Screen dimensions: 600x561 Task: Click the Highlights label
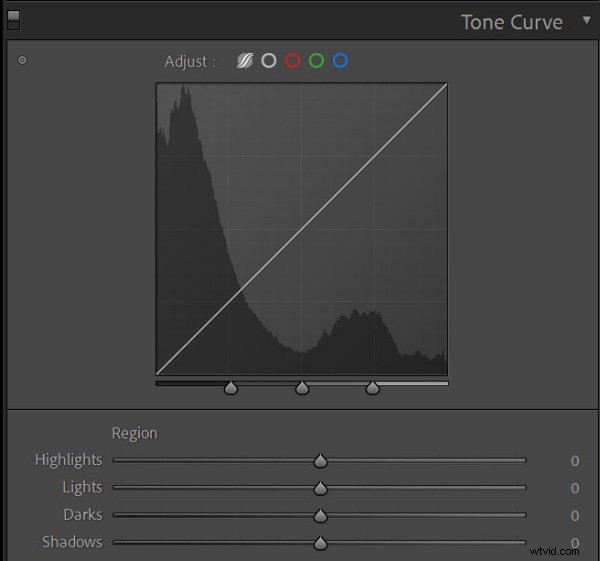(68, 460)
